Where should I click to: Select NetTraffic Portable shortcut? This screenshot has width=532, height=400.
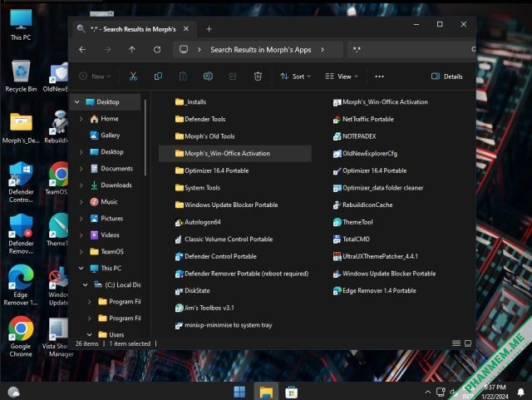363,119
